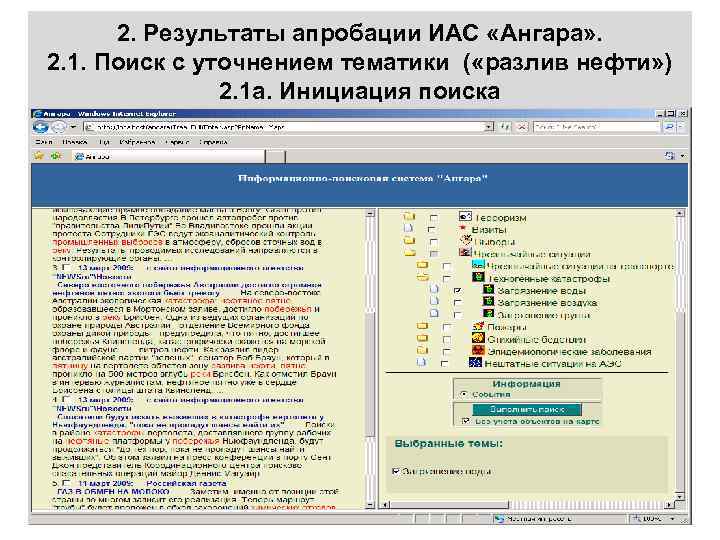
Task: Open the Правка menu
Action: point(75,142)
